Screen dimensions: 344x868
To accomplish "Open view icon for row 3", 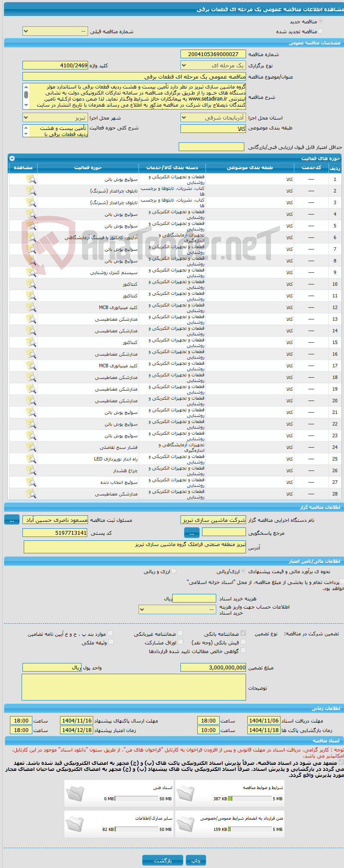I will pos(31,202).
